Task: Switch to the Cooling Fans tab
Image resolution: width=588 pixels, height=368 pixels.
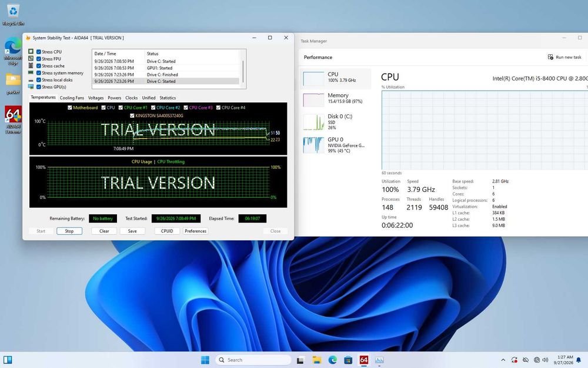Action: click(72, 98)
